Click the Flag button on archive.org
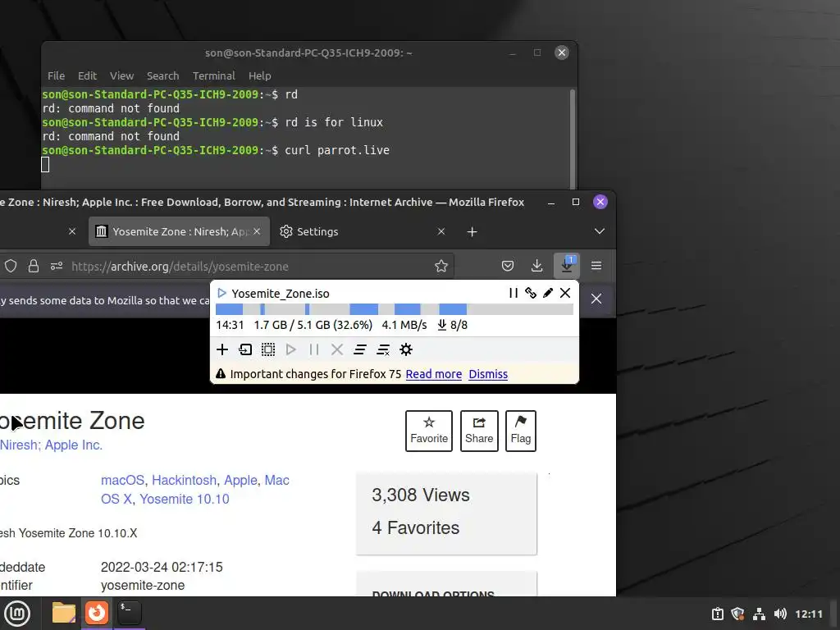The width and height of the screenshot is (840, 630). tap(521, 431)
